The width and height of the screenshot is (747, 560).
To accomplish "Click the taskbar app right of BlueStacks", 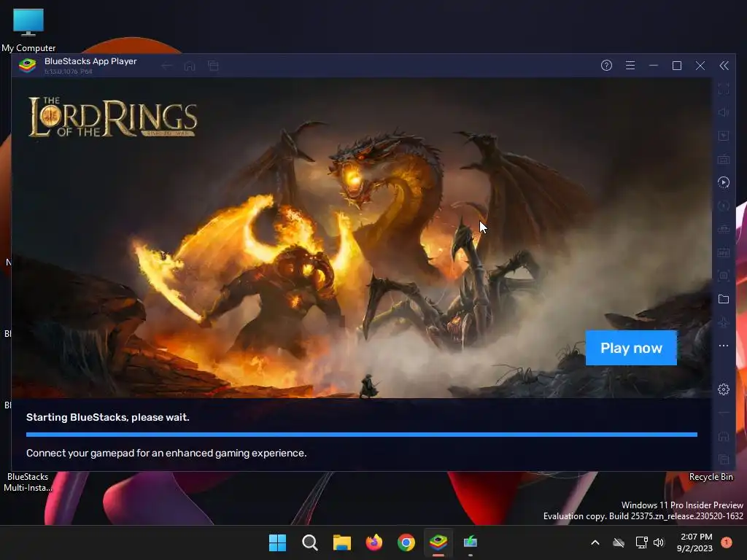I will (x=471, y=542).
